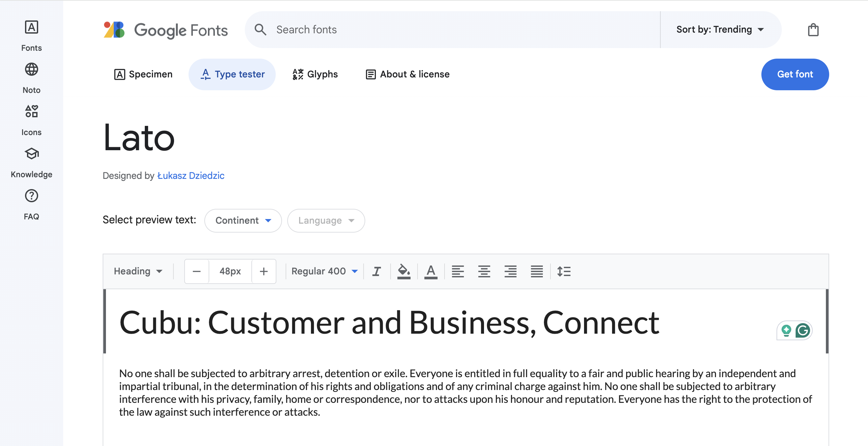Open designer Łukasz Dziedzic link
Image resolution: width=868 pixels, height=446 pixels.
coord(191,176)
